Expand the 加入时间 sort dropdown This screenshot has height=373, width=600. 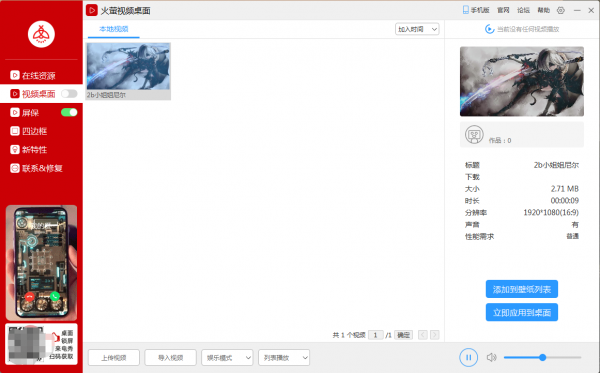417,29
